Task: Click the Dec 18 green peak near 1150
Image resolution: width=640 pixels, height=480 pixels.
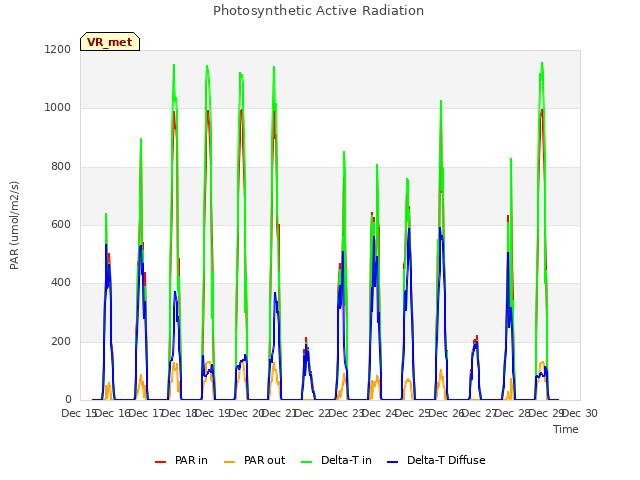Action: pos(174,65)
